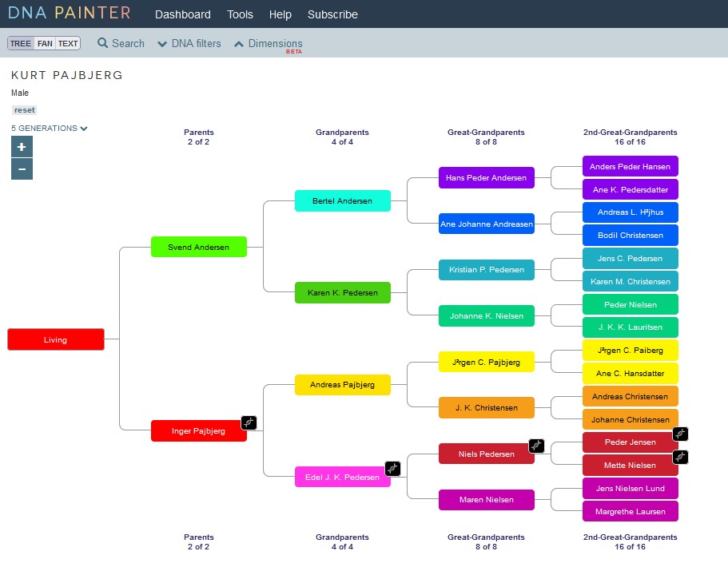Switch to FAN view
This screenshot has height=563, width=728.
(x=45, y=44)
